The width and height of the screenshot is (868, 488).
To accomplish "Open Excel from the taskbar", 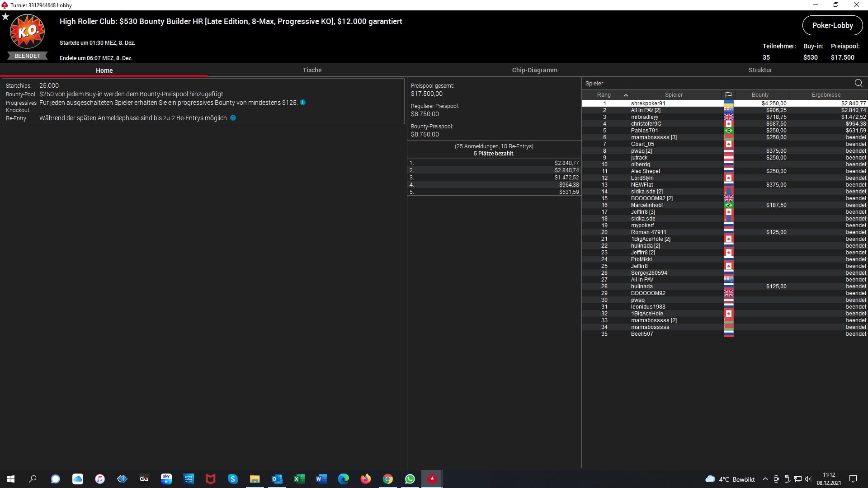I will [299, 479].
